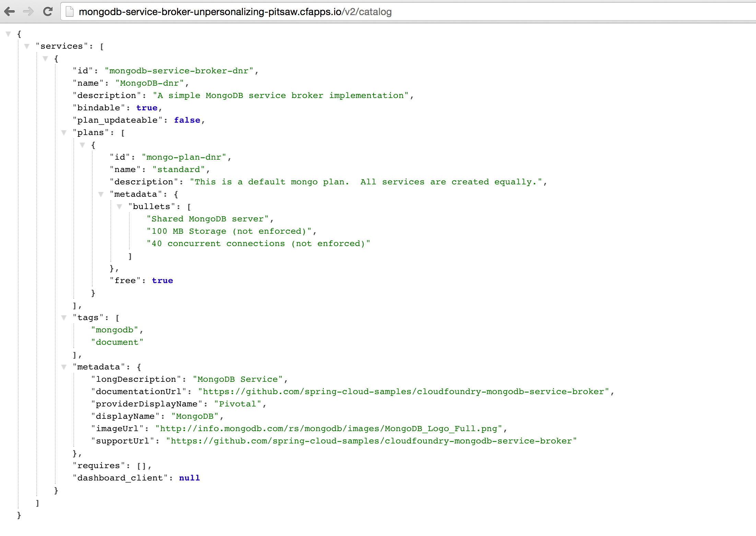Click the "tags" key label

click(x=88, y=318)
